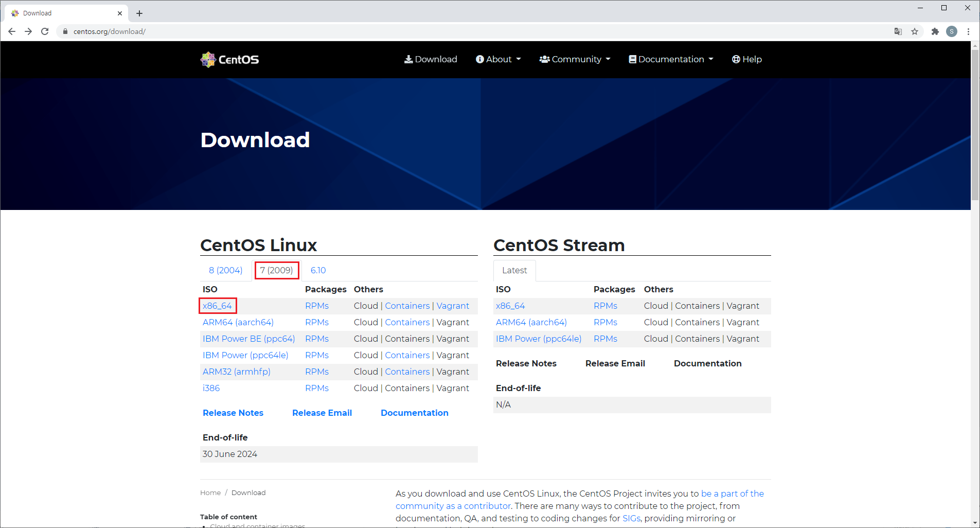Image resolution: width=980 pixels, height=528 pixels.
Task: Open Chrome's three-dot menu
Action: click(968, 31)
